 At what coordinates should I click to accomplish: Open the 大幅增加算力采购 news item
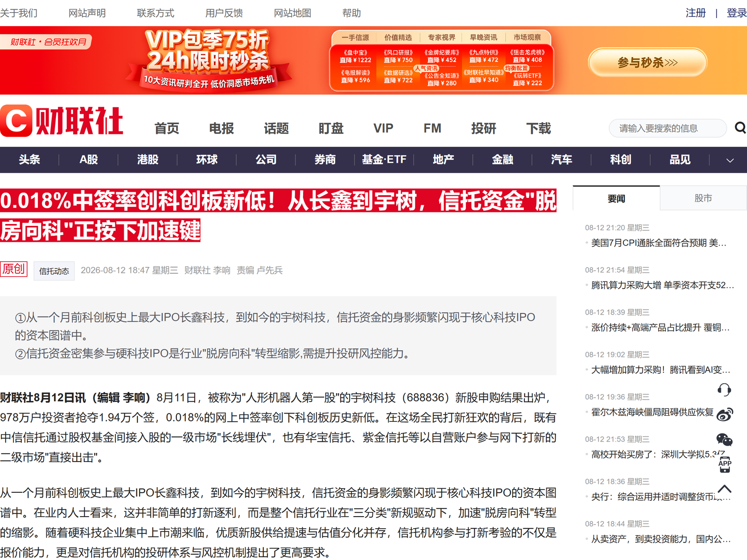point(661,370)
